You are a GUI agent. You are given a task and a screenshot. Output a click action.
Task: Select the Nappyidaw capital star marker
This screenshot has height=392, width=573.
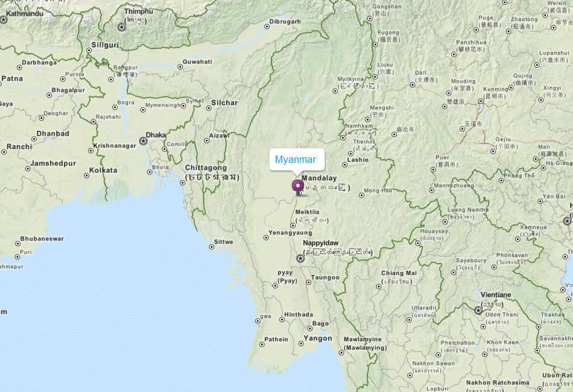click(x=300, y=258)
